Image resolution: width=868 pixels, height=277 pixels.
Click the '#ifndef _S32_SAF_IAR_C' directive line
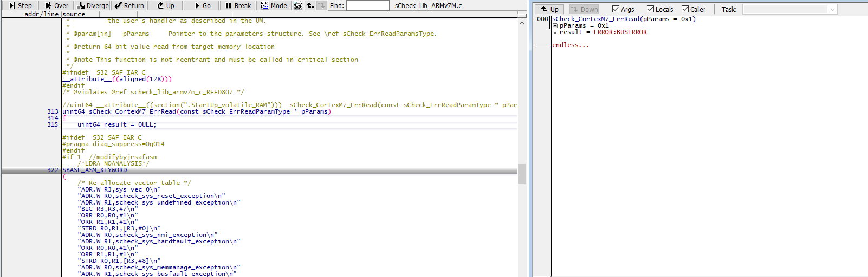pos(104,72)
